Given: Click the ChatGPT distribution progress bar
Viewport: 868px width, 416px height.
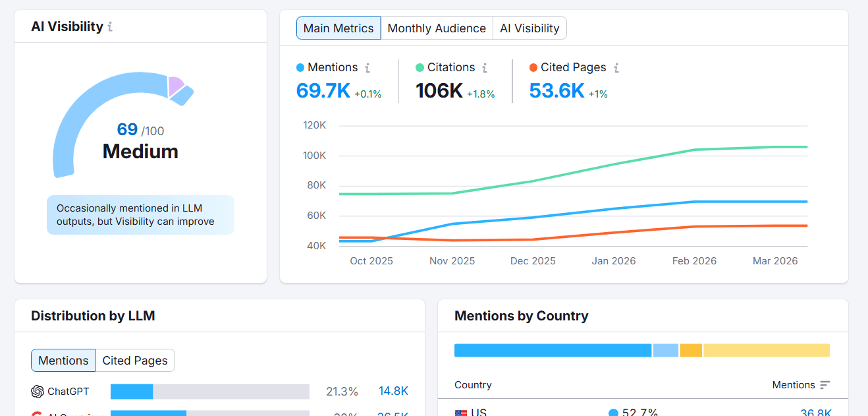Looking at the screenshot, I should 210,392.
